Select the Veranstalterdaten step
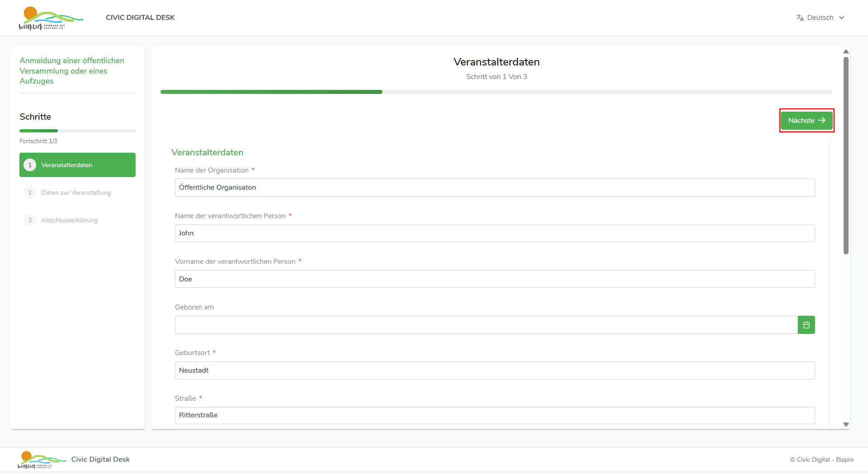Viewport: 868px width, 473px height. [77, 165]
